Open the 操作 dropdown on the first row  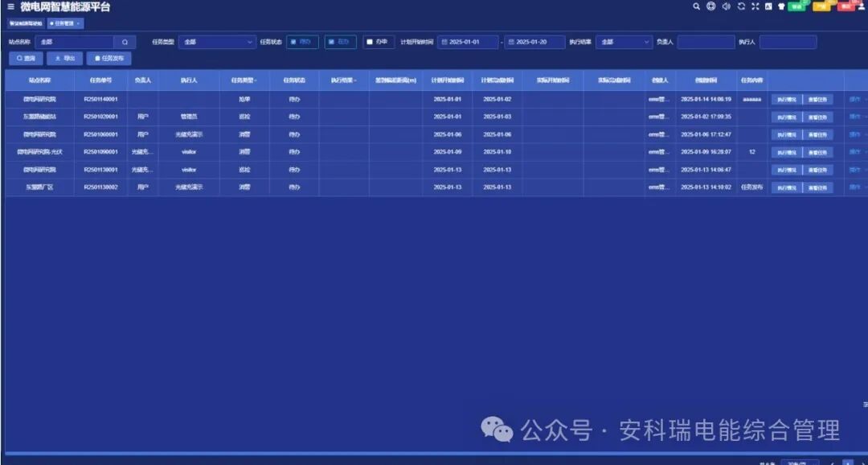(x=854, y=98)
